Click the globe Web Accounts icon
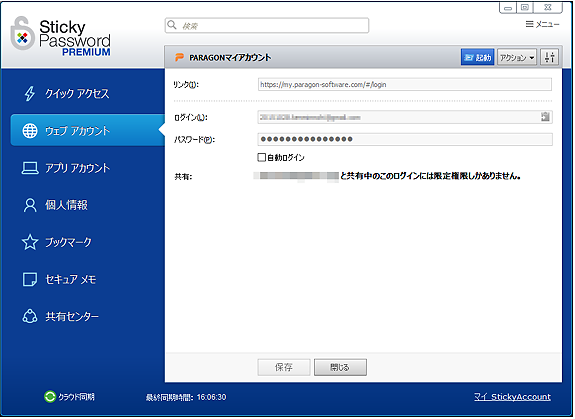 [30, 131]
